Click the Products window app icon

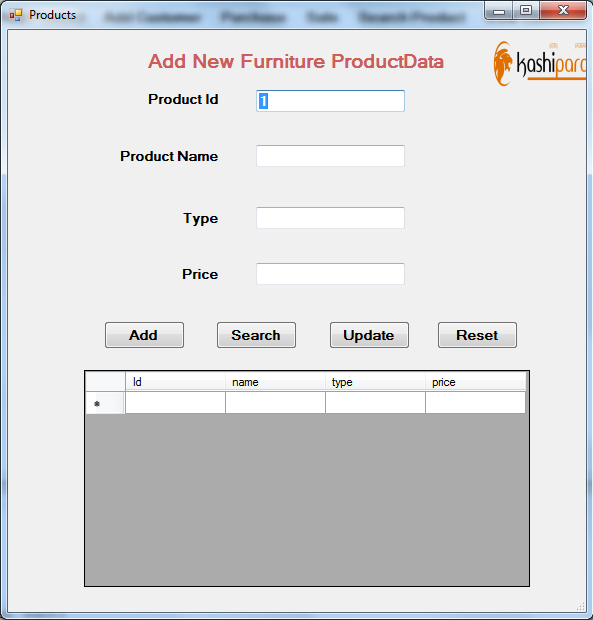(x=15, y=15)
